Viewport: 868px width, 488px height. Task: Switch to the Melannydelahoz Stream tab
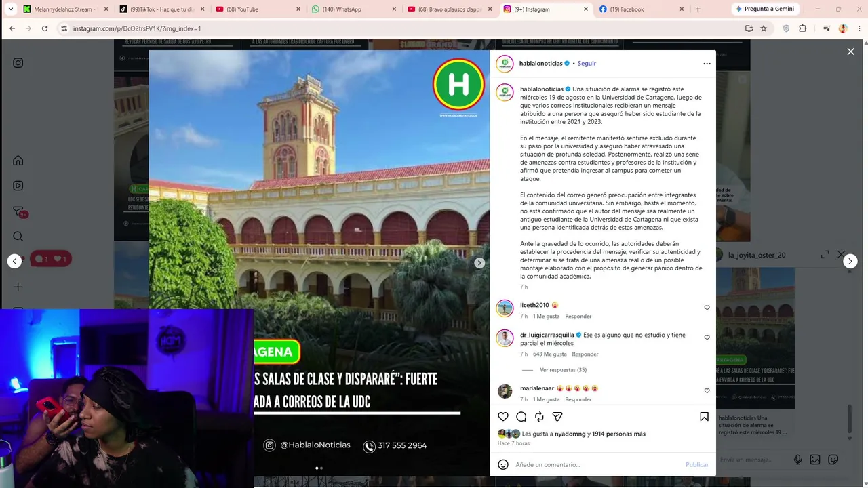coord(65,9)
